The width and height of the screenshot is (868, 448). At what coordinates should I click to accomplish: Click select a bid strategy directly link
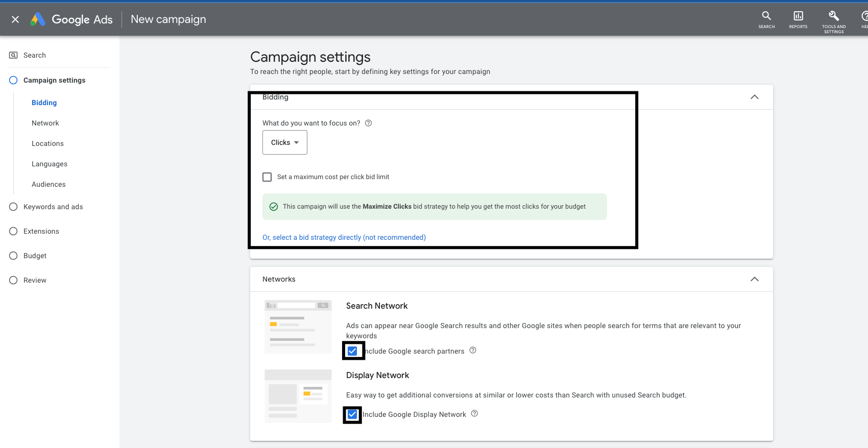click(x=344, y=237)
